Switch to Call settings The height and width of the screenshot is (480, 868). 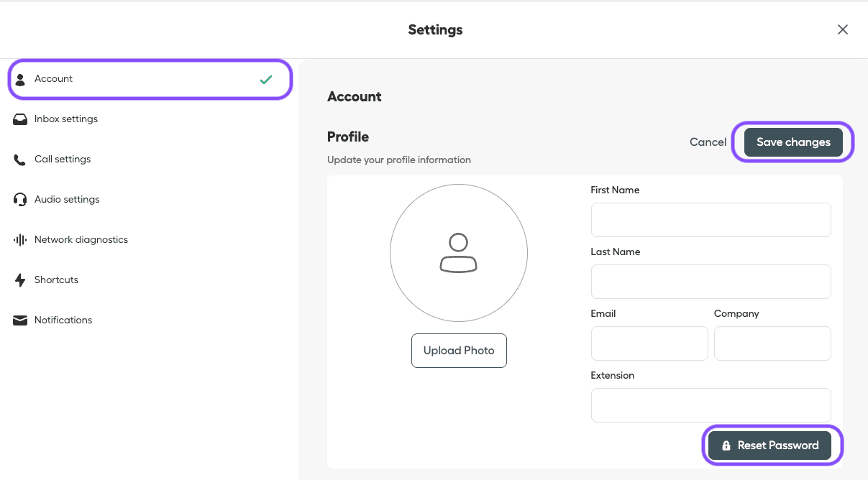click(x=63, y=160)
